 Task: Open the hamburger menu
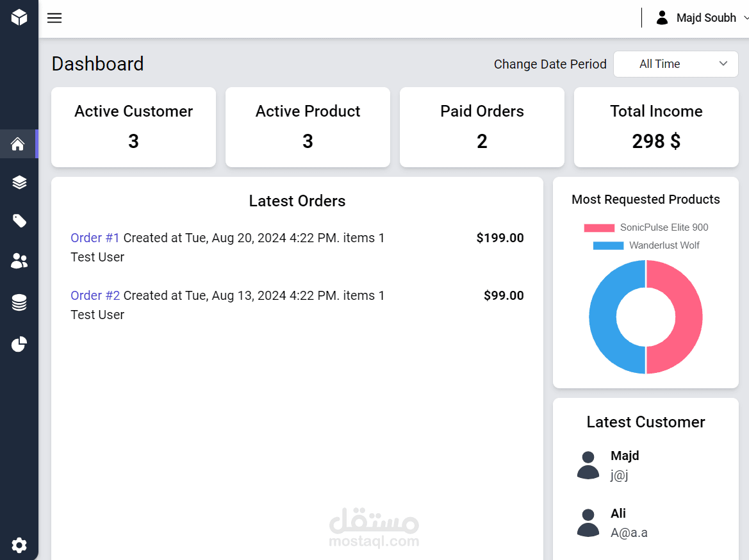coord(54,18)
